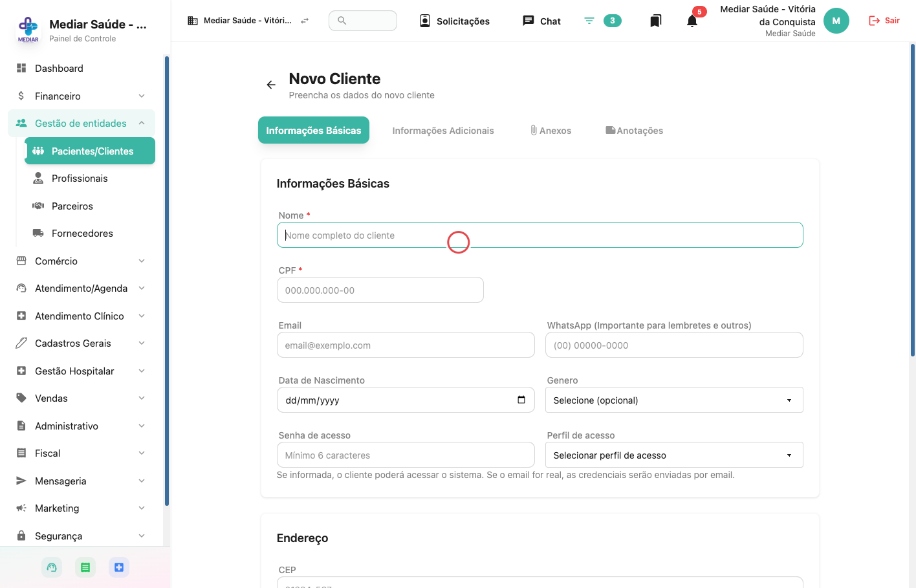Open the bookmarks icon in top bar
This screenshot has width=916, height=588.
[x=655, y=21]
